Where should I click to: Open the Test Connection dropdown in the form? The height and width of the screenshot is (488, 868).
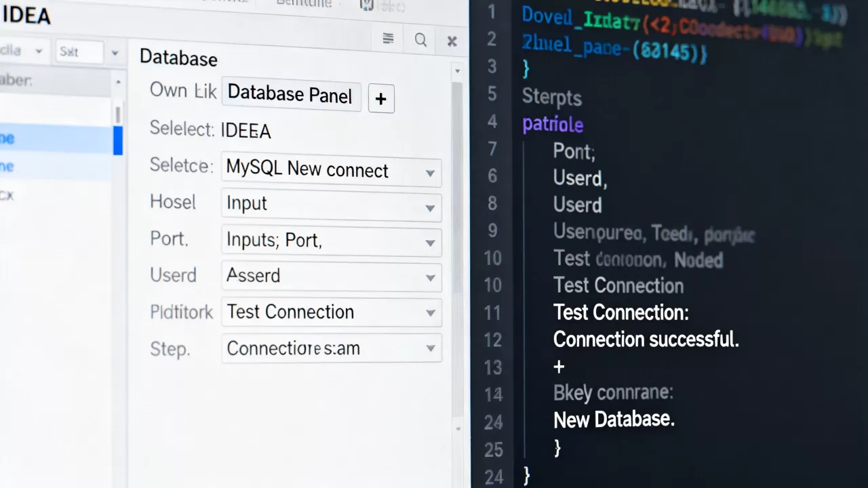click(x=332, y=312)
